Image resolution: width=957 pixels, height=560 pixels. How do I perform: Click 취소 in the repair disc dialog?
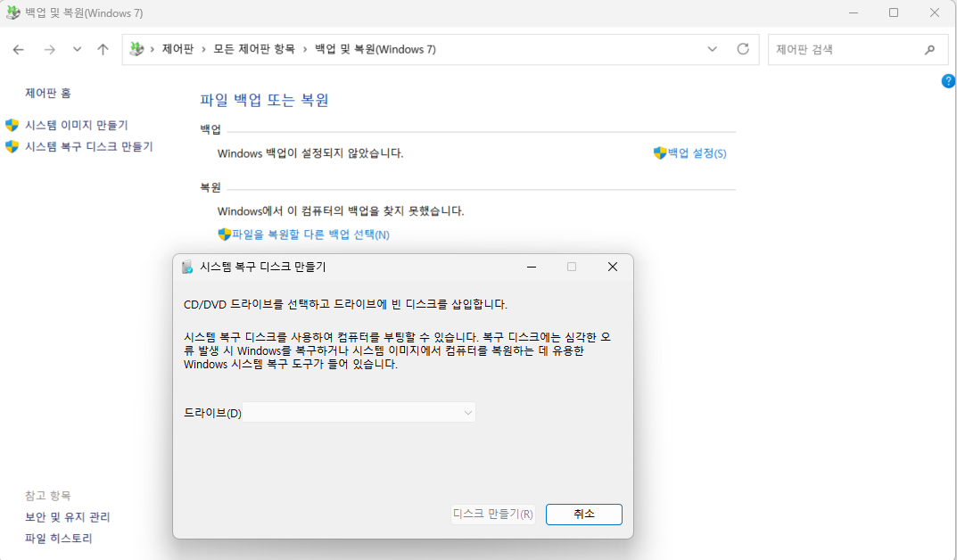(584, 515)
